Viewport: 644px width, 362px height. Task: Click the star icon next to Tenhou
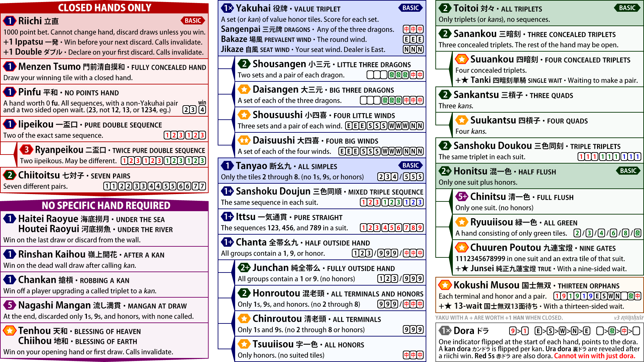coord(10,331)
